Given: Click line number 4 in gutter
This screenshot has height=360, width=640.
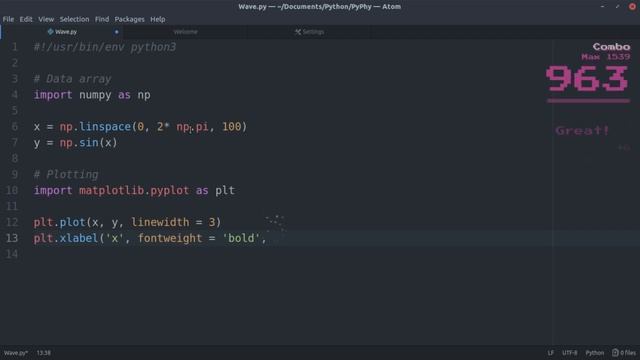Looking at the screenshot, I should tap(15, 95).
